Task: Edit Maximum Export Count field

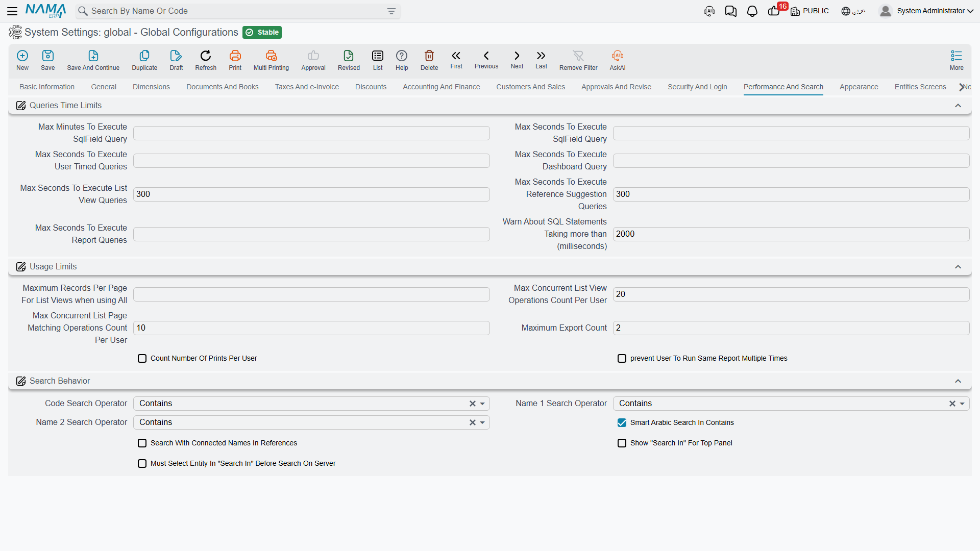Action: [791, 328]
